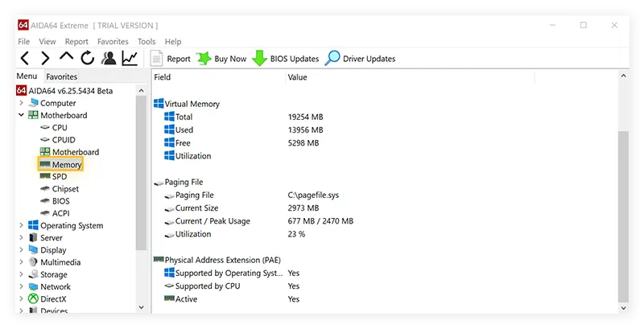Select the CPUID tree item

tap(58, 140)
